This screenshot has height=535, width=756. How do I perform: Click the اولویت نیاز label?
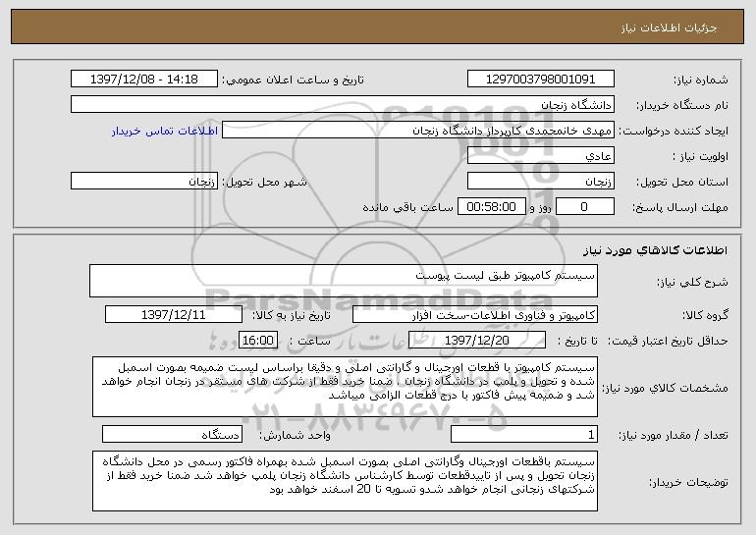[x=701, y=156]
